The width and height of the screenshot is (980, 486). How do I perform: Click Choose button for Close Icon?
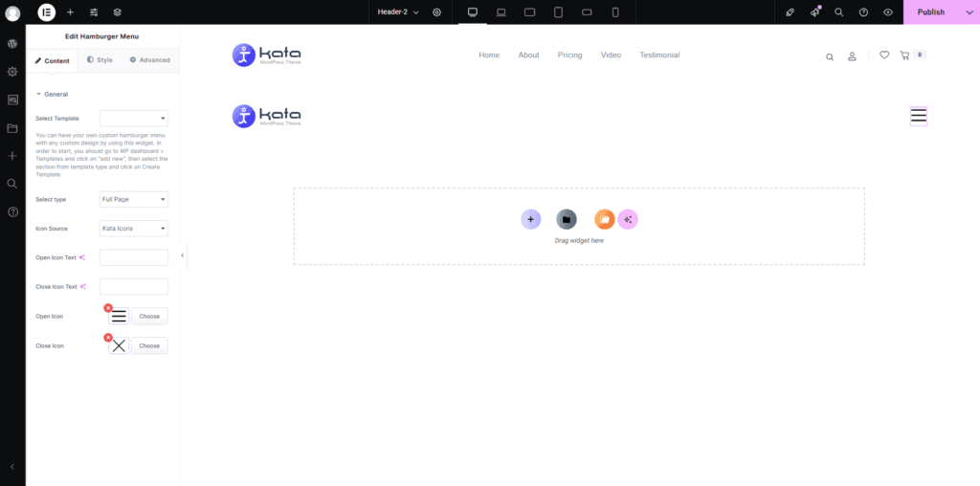click(149, 345)
